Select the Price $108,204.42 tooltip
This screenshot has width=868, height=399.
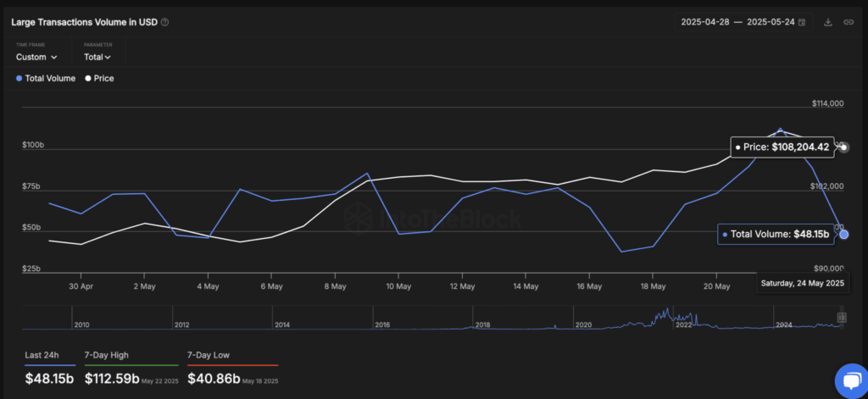point(782,147)
